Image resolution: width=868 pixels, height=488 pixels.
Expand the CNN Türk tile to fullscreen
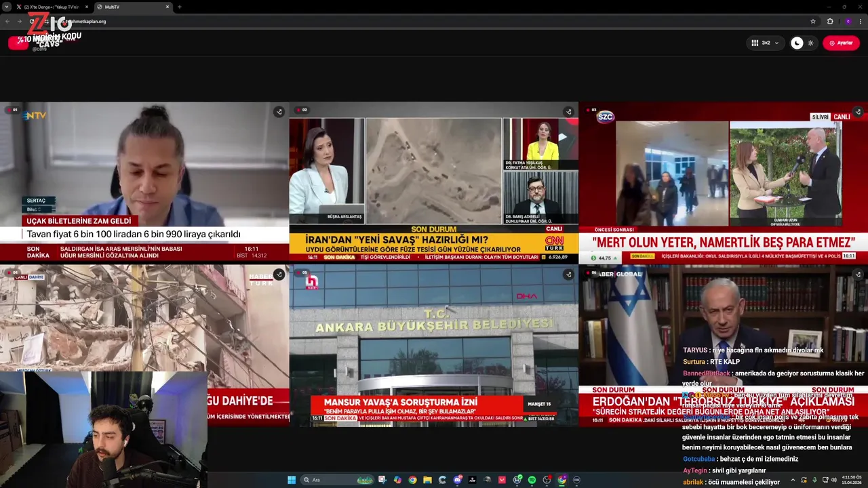568,112
